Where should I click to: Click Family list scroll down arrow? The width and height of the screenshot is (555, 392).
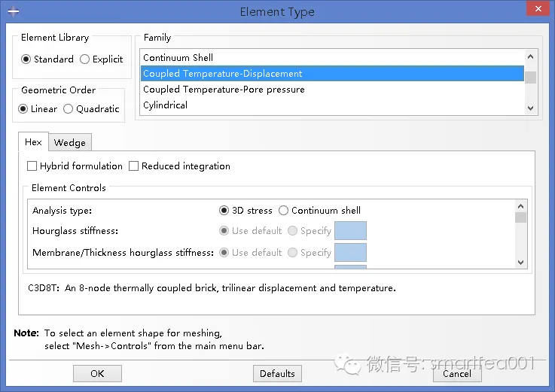[x=530, y=108]
